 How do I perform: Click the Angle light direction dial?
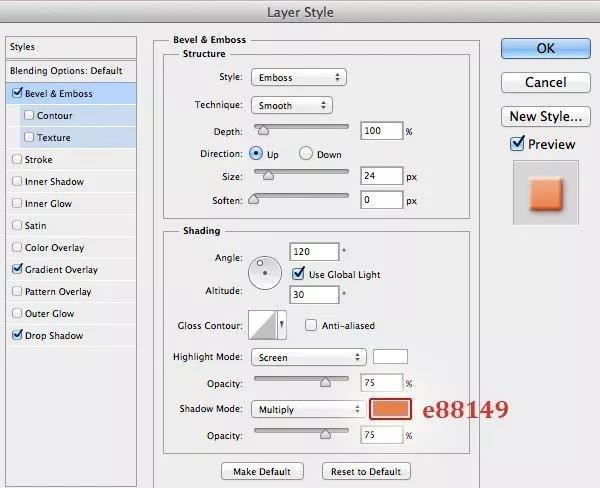click(x=265, y=273)
